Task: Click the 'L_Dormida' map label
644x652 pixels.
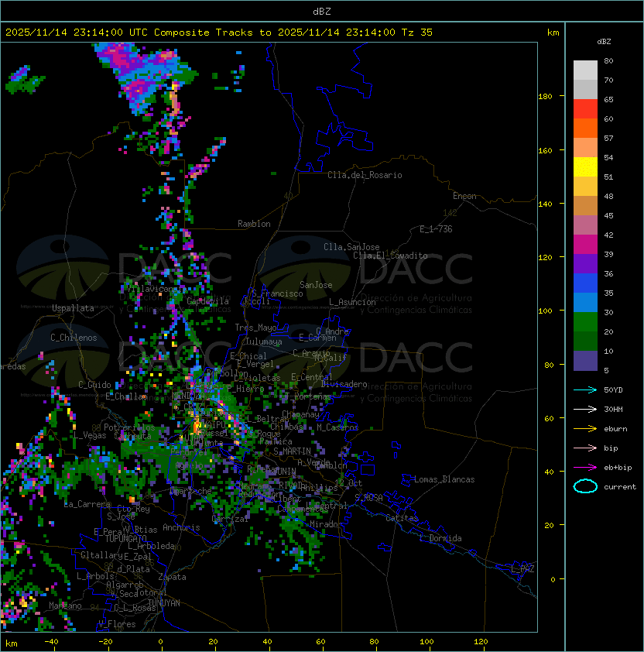Action: click(440, 538)
